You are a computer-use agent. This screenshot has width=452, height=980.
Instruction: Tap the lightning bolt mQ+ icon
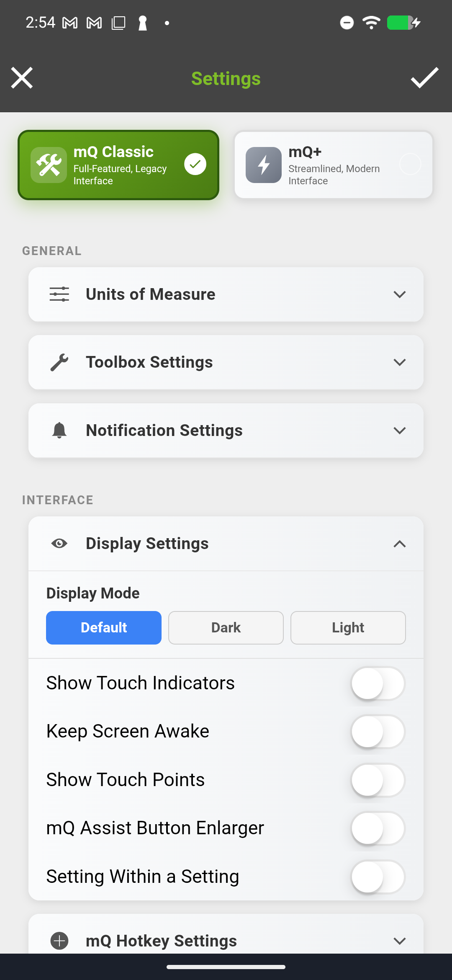[x=263, y=165]
